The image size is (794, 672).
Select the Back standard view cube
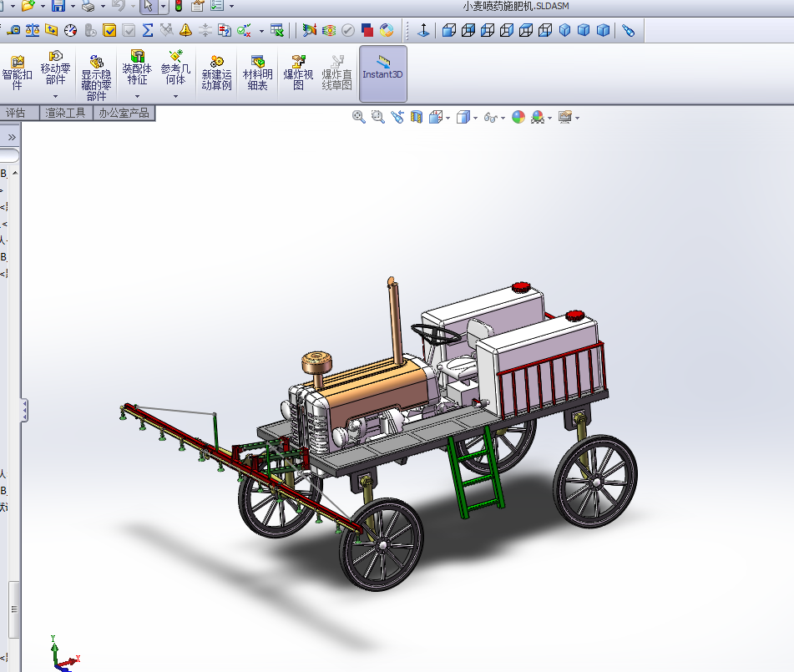tap(468, 30)
